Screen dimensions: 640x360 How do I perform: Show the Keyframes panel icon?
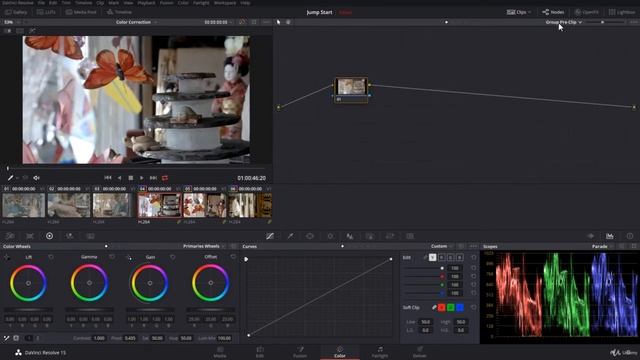tap(590, 236)
